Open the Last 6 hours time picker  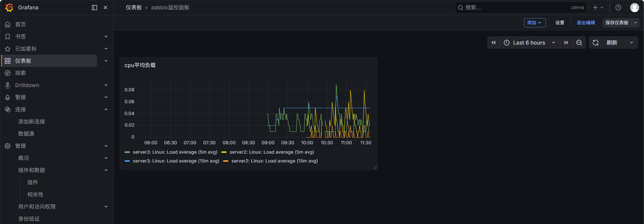(x=530, y=43)
